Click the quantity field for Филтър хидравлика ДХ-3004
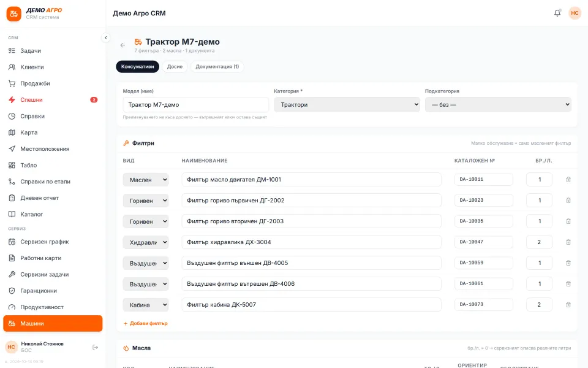The height and width of the screenshot is (368, 588). [x=539, y=242]
